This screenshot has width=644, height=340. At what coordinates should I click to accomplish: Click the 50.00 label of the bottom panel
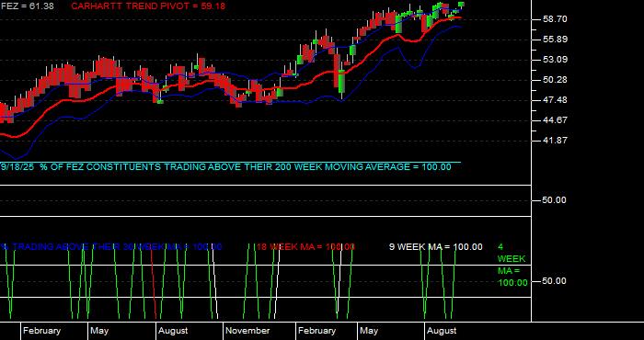point(555,281)
